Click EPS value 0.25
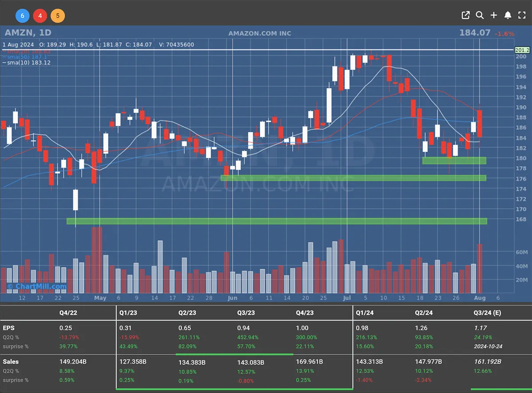This screenshot has width=532, height=393. click(x=66, y=328)
